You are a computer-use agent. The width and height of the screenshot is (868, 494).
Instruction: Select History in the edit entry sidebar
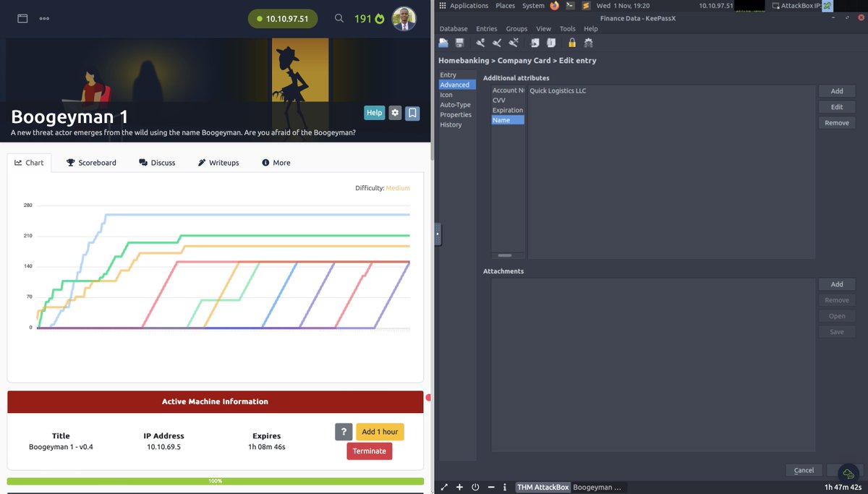click(457, 125)
